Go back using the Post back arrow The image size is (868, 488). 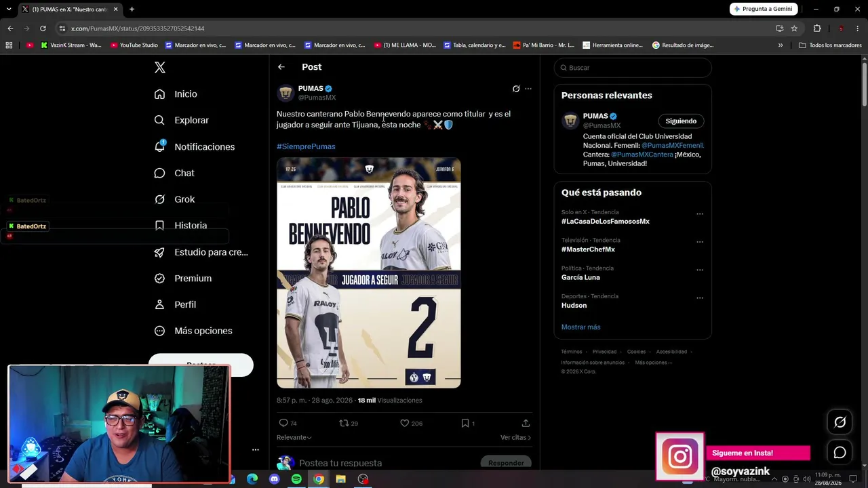281,67
